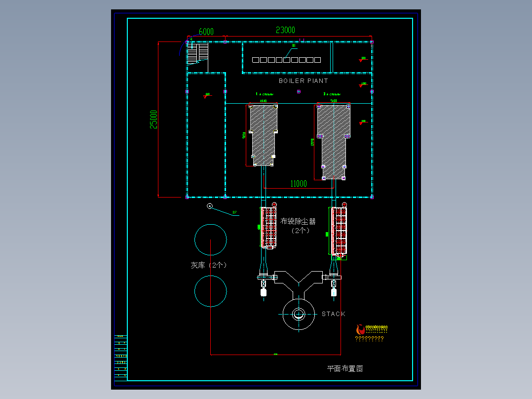Select the upper ash silo circle
This screenshot has height=399, width=532.
click(x=210, y=239)
